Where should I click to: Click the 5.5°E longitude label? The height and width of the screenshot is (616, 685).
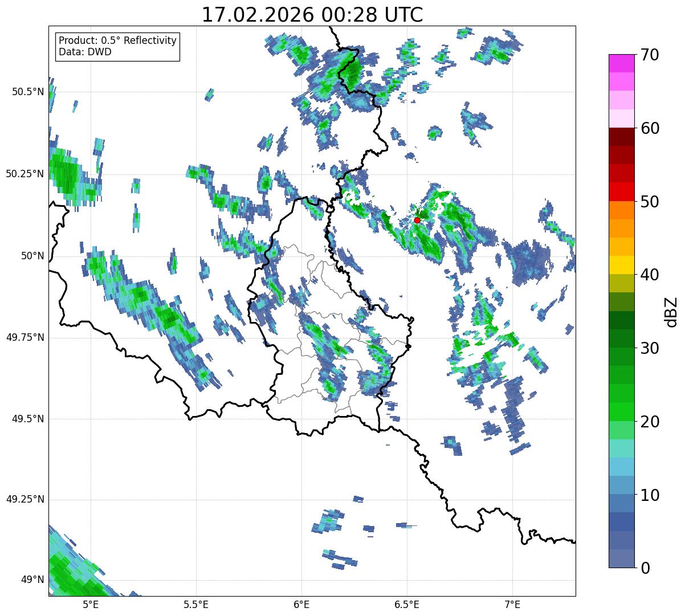click(196, 605)
